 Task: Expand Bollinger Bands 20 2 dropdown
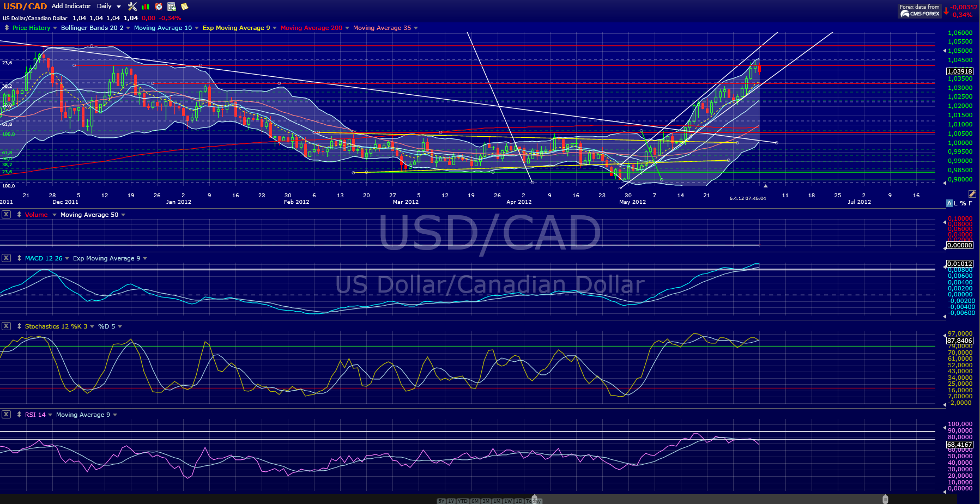[x=128, y=28]
